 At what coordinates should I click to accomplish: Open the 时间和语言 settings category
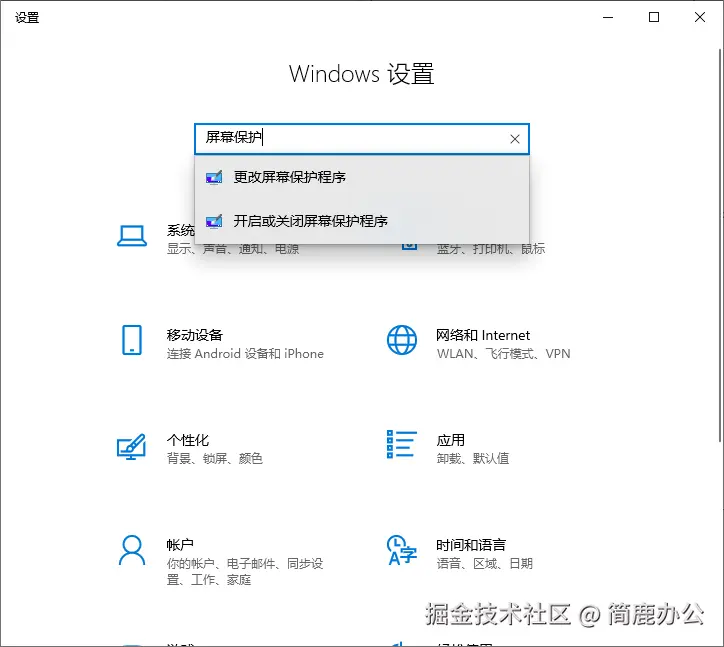[x=460, y=554]
